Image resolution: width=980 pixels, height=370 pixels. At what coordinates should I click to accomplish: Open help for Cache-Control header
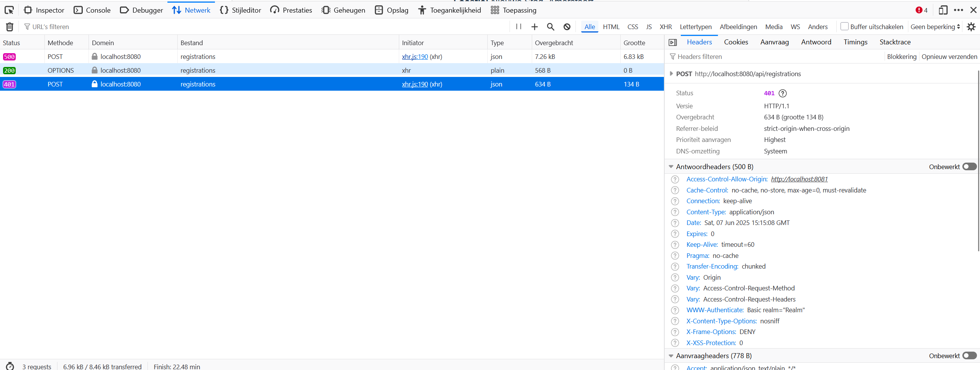(675, 191)
